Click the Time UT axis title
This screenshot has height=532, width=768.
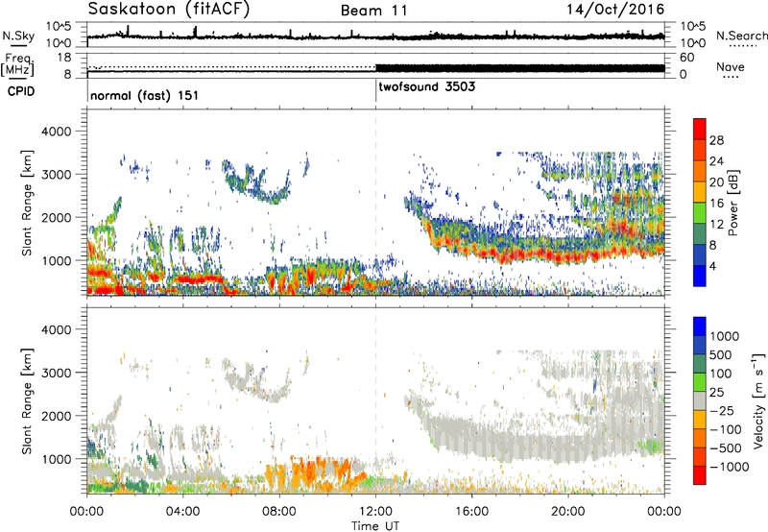[375, 526]
